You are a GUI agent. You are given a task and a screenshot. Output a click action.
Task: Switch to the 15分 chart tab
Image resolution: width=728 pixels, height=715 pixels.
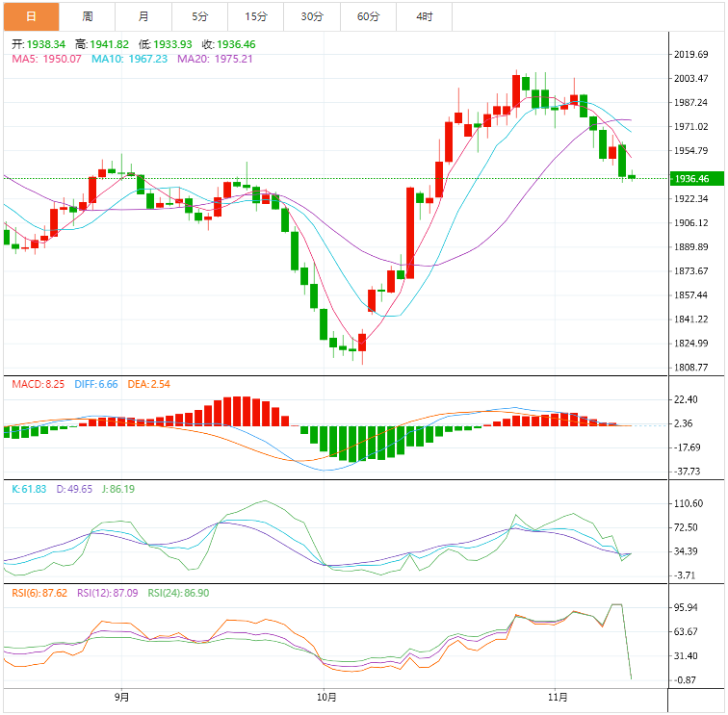256,16
